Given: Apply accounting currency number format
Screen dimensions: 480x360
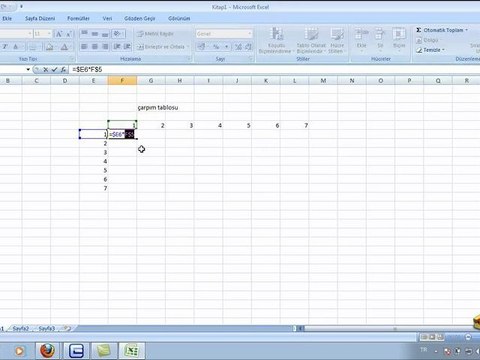Looking at the screenshot, I should pyautogui.click(x=202, y=47).
